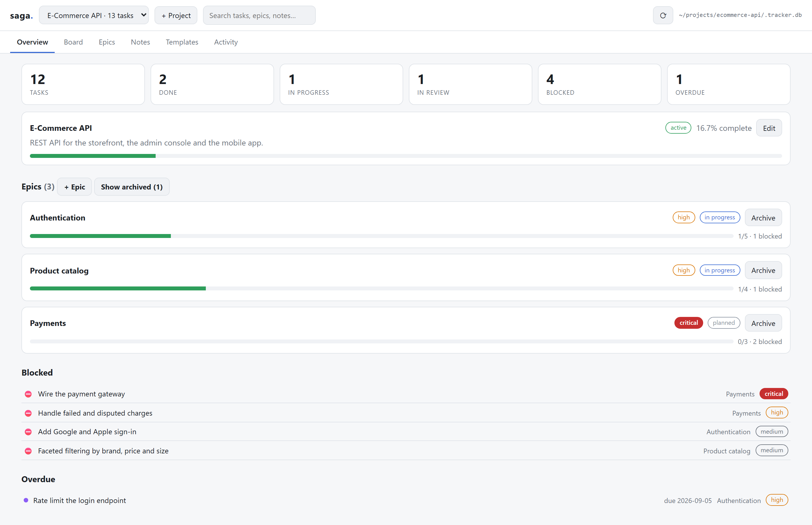Click the E-Commerce API overall progress bar
Screen dimensions: 812x525
(406, 156)
